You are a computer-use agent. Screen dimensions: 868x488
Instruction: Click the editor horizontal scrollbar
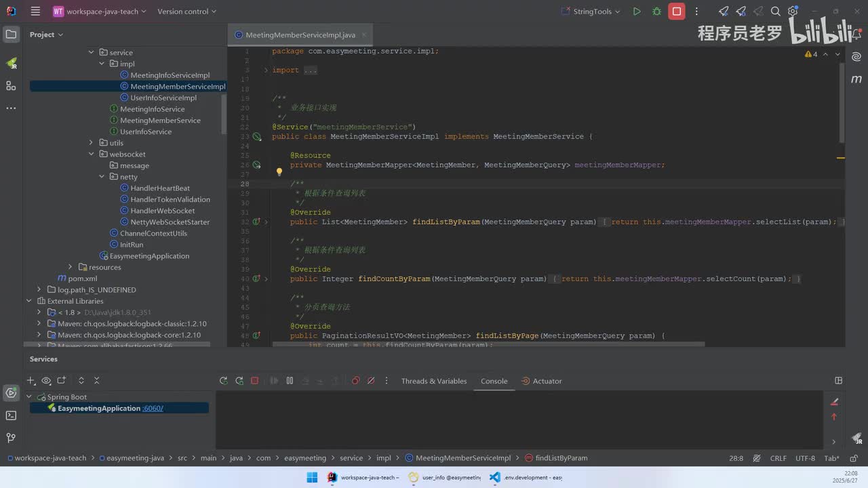[x=488, y=344]
